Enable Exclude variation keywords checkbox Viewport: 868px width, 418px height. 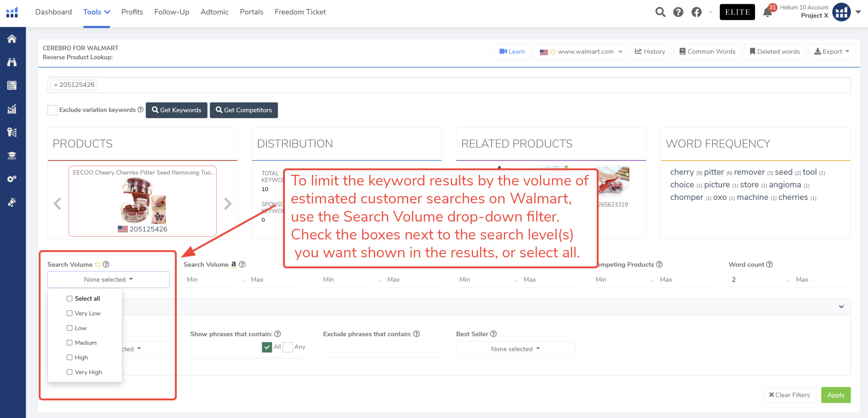click(x=53, y=110)
